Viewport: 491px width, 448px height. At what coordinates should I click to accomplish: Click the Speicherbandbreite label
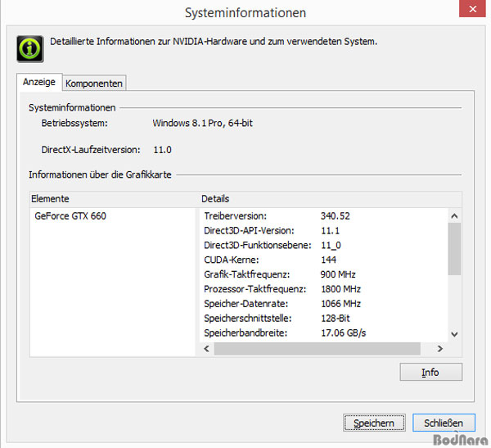245,333
